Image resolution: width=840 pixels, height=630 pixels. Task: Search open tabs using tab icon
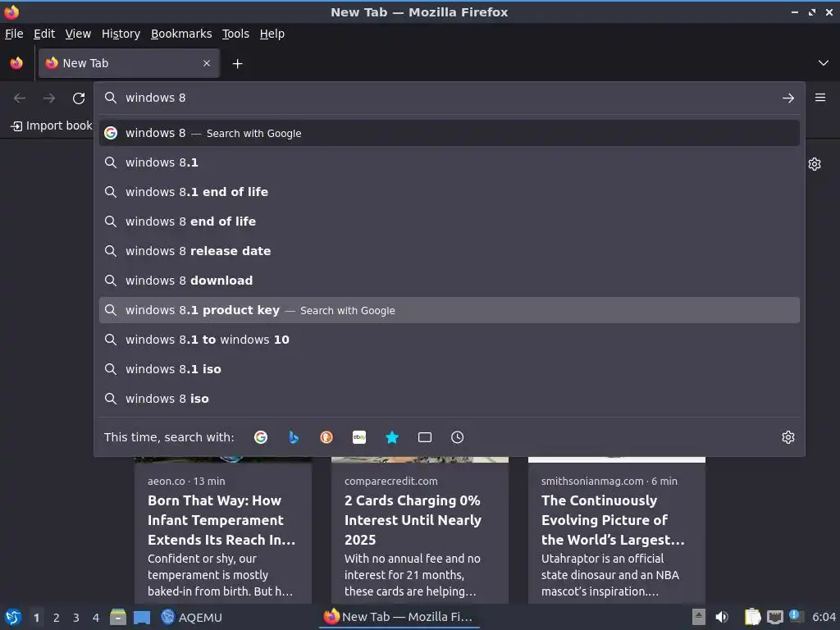pyautogui.click(x=425, y=437)
